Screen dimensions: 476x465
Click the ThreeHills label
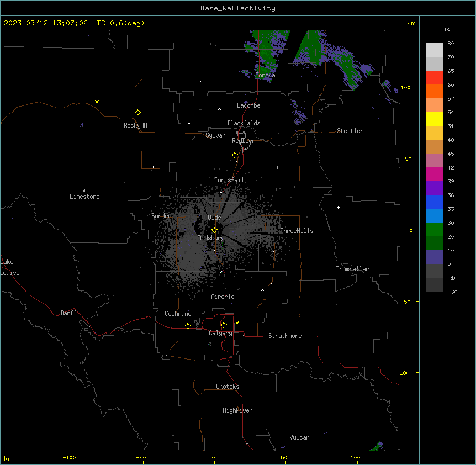(297, 231)
